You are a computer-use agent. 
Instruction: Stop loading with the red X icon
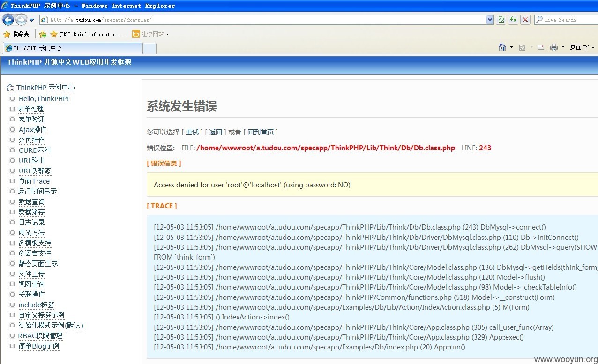pos(525,20)
